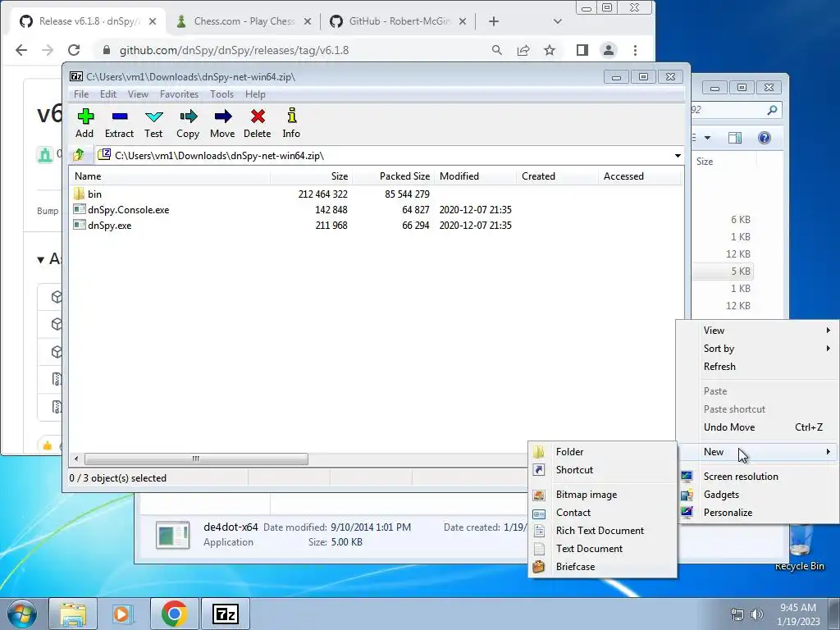Close the Release v6.1.8 browser tab
Viewport: 840px width, 630px height.
(x=153, y=21)
